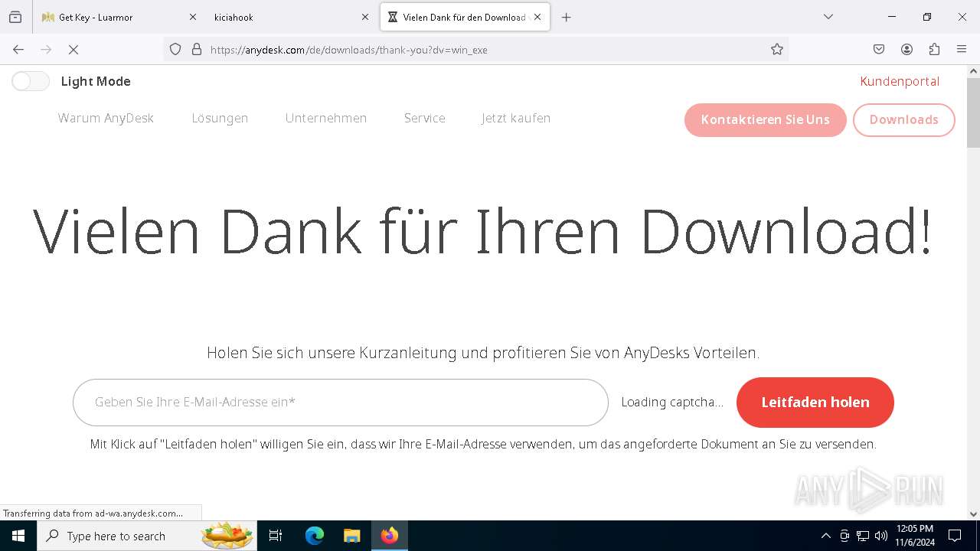Focus the email address input field
This screenshot has height=551, width=980.
click(x=341, y=402)
